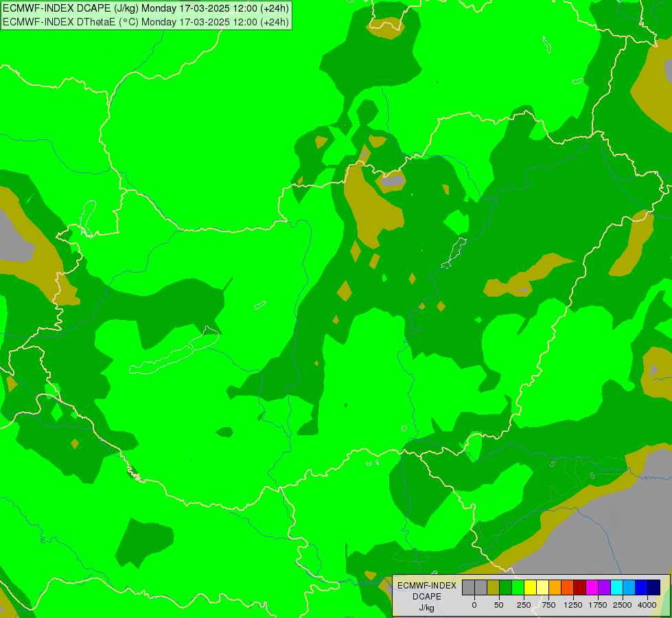This screenshot has width=672, height=618.
Task: Click the olive legend swatch below 50 J/kg
Action: pos(494,587)
